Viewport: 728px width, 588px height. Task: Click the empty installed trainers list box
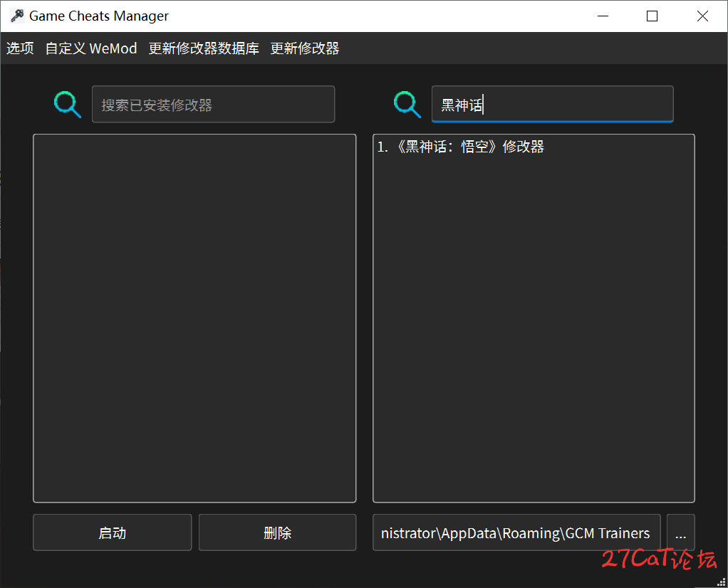click(194, 318)
